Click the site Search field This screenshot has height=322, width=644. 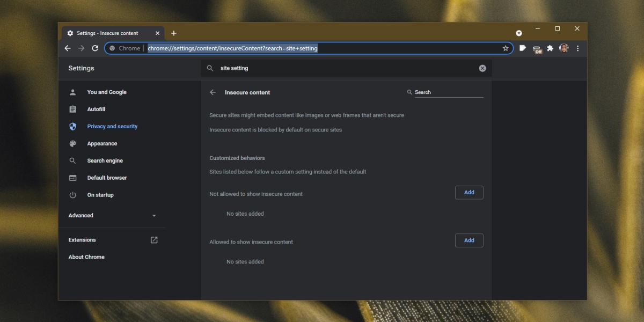(x=449, y=92)
